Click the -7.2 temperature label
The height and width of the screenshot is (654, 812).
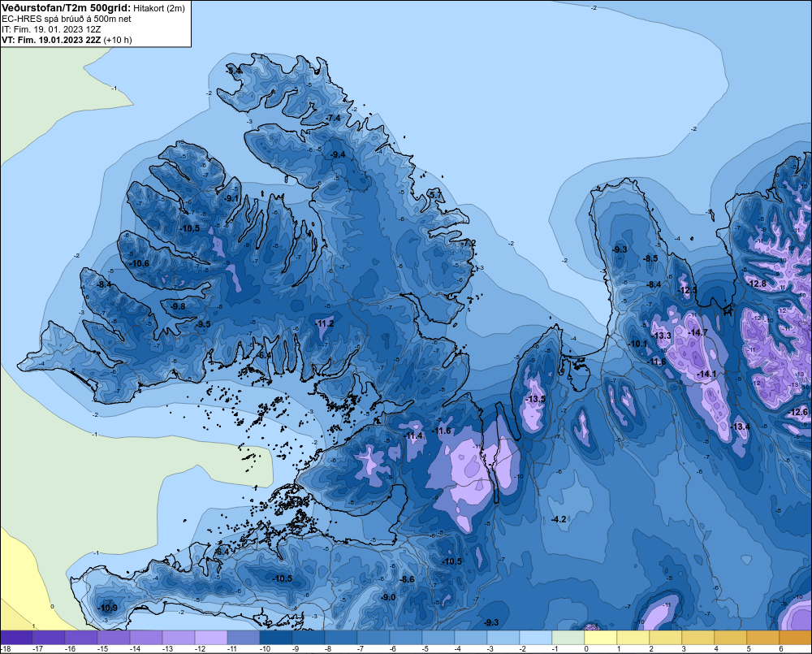pos(469,243)
